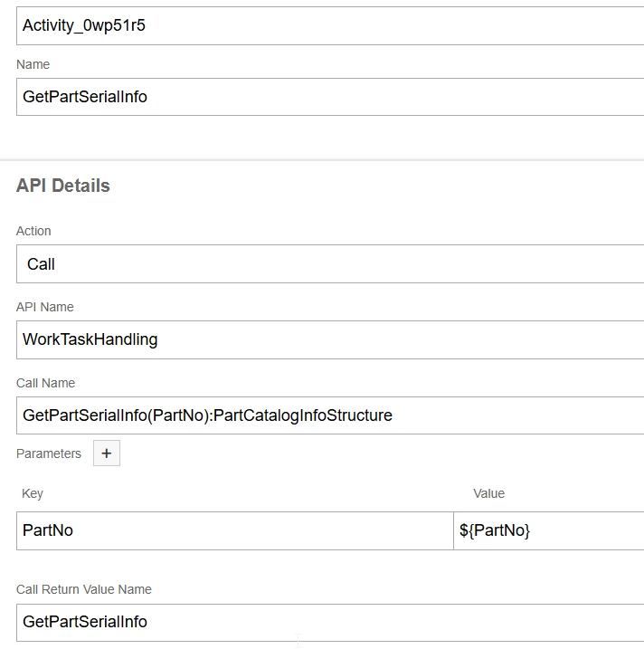This screenshot has width=644, height=649.
Task: Select the Call Name field with PartCatalogInfoStructure
Action: click(x=330, y=415)
